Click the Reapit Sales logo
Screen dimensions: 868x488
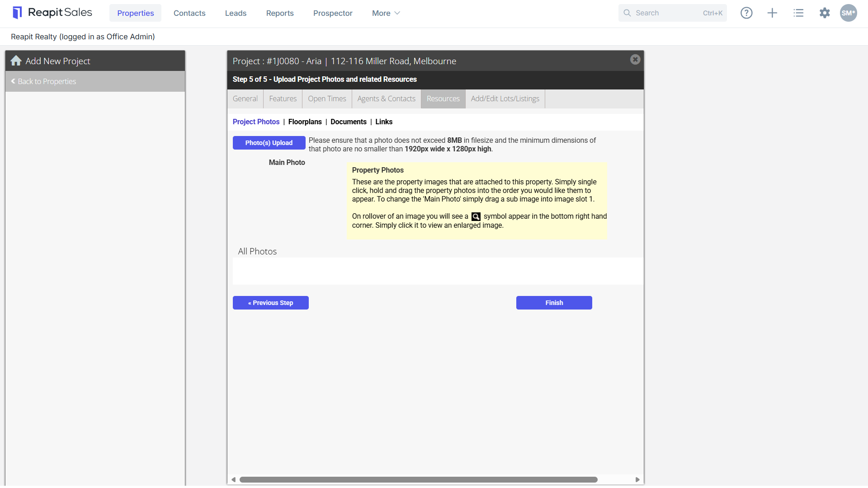[52, 13]
